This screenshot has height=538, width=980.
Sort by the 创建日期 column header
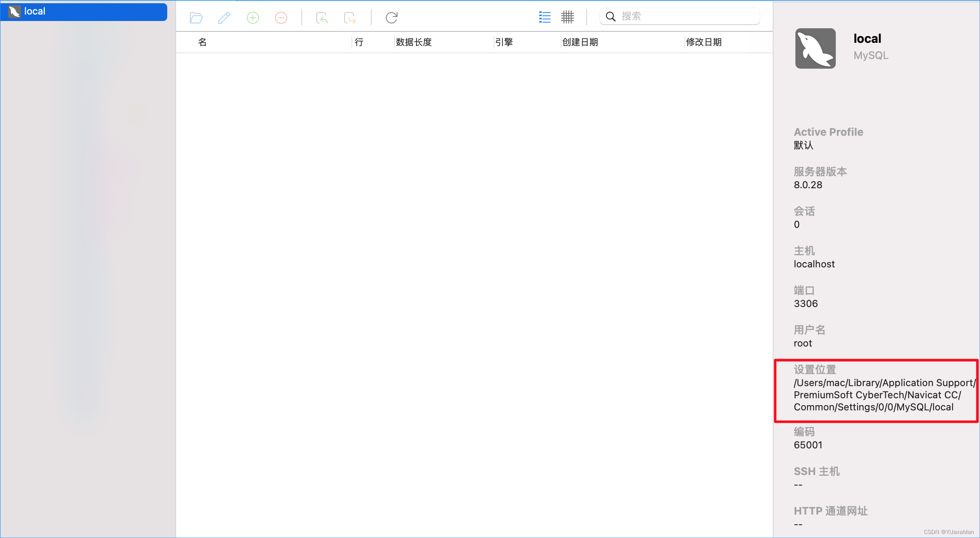coord(580,42)
